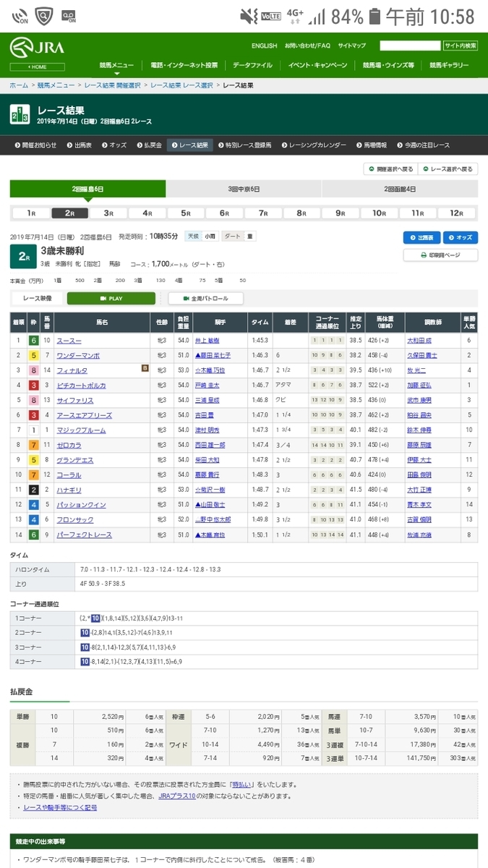Screen dimensions: 488x868
Task: Expand the 競馬メニュー dropdown menu
Action: (x=116, y=65)
